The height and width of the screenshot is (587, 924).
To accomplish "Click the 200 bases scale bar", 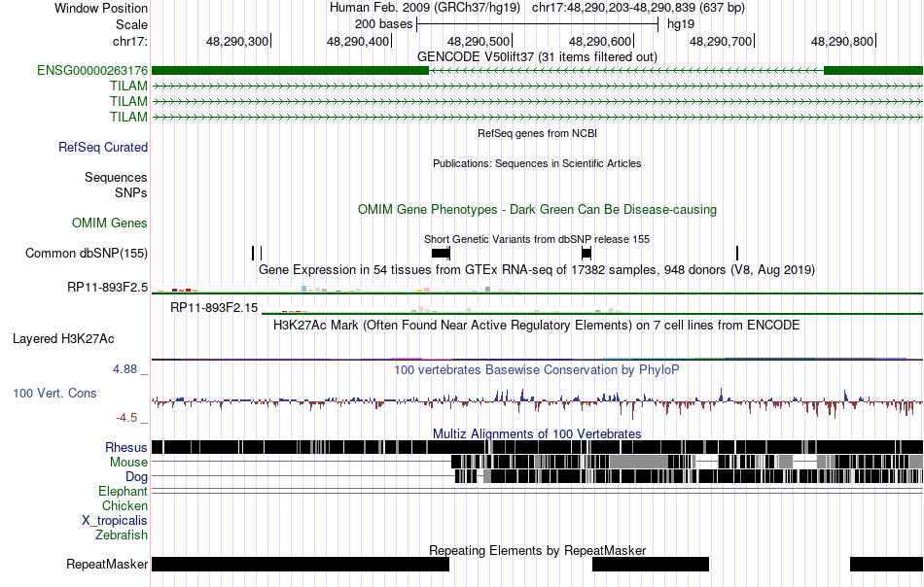I will 538,24.
